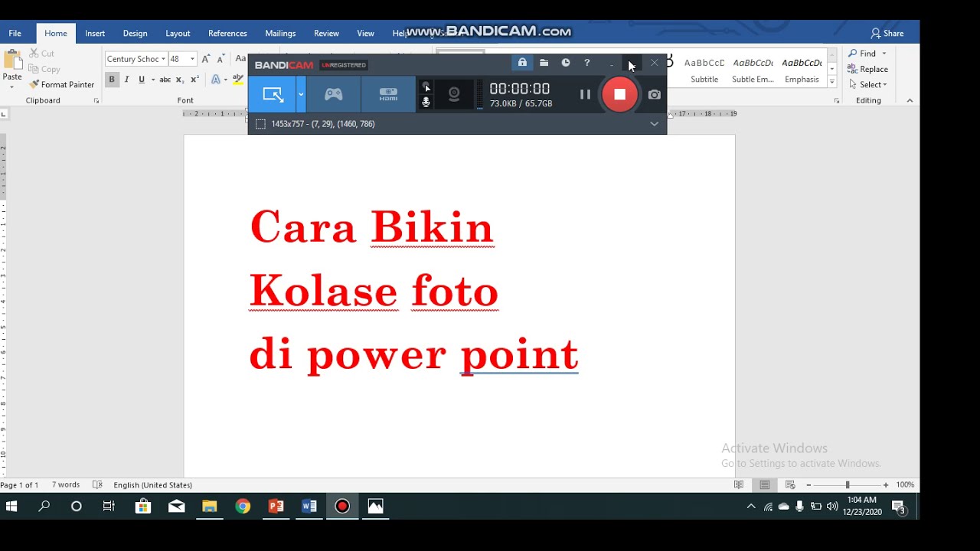The image size is (980, 551).
Task: Activate Format Painter
Action: pyautogui.click(x=61, y=84)
